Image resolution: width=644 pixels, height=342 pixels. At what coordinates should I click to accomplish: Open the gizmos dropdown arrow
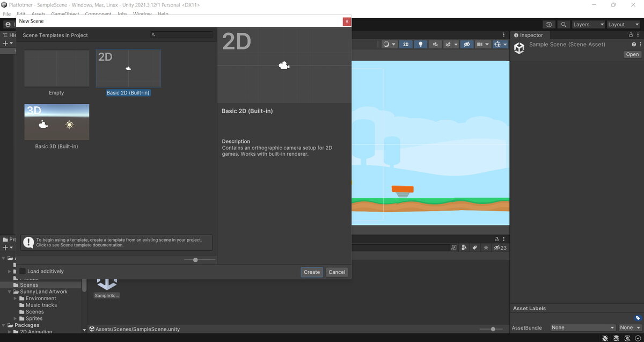[506, 45]
